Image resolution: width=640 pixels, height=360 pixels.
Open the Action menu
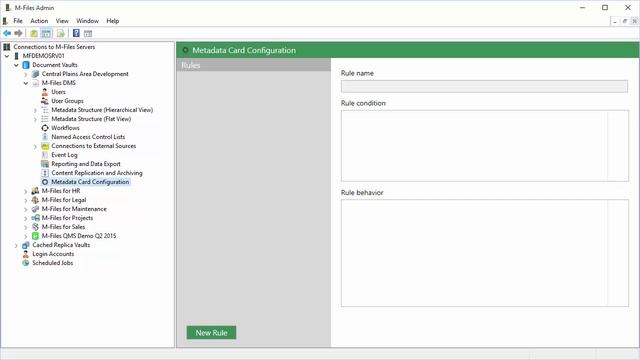coord(39,21)
